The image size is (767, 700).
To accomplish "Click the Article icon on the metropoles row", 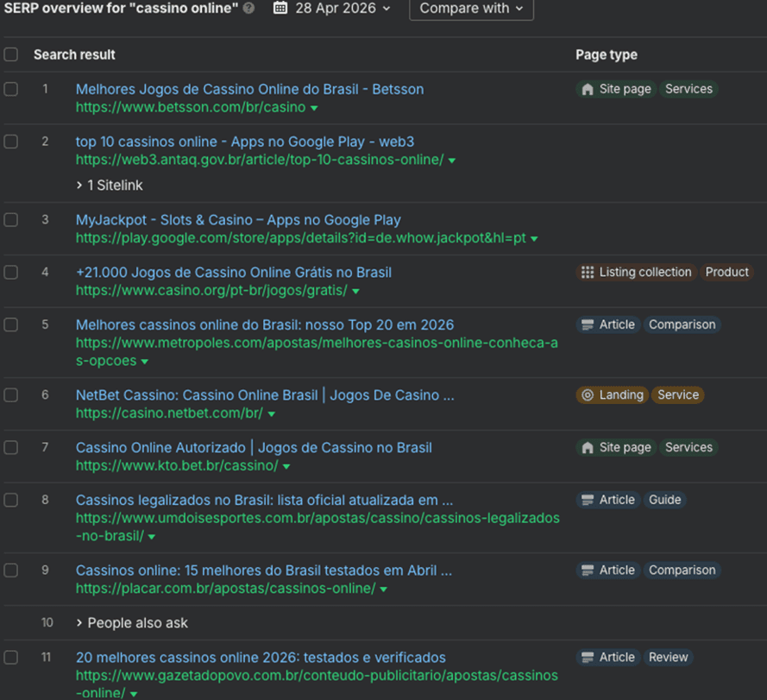I will [x=588, y=325].
